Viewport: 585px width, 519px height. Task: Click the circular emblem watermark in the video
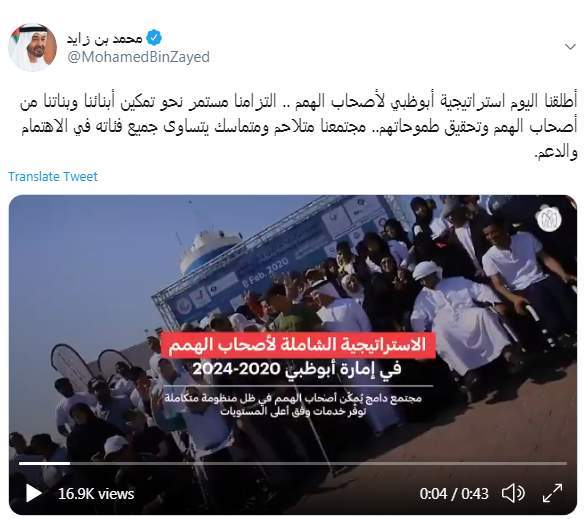pos(550,219)
